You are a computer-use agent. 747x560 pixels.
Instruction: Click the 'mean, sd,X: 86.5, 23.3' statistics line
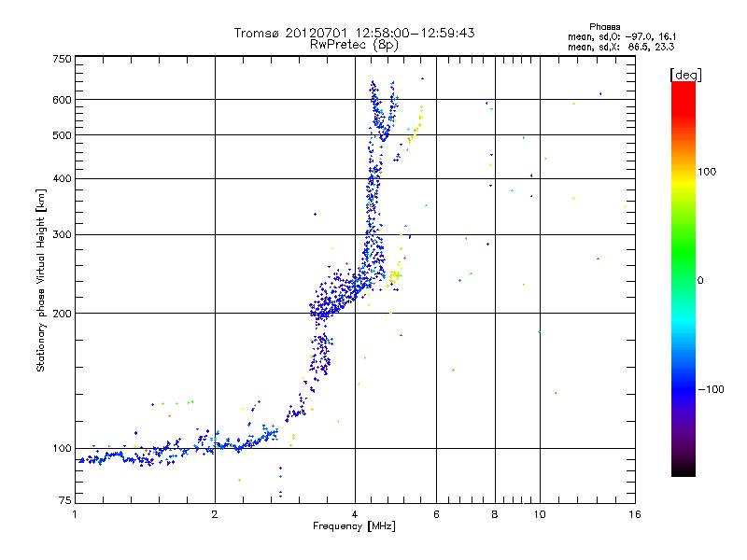[x=621, y=47]
